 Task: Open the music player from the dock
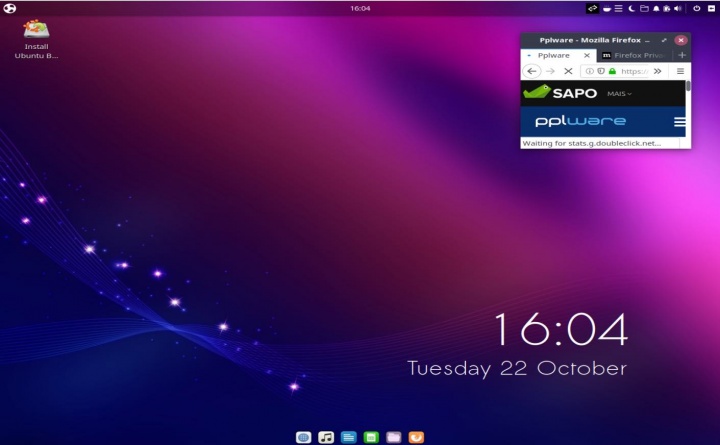(x=326, y=437)
